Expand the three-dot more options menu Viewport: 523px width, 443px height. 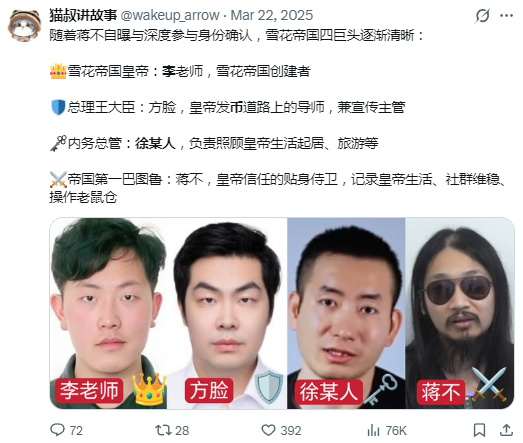506,15
